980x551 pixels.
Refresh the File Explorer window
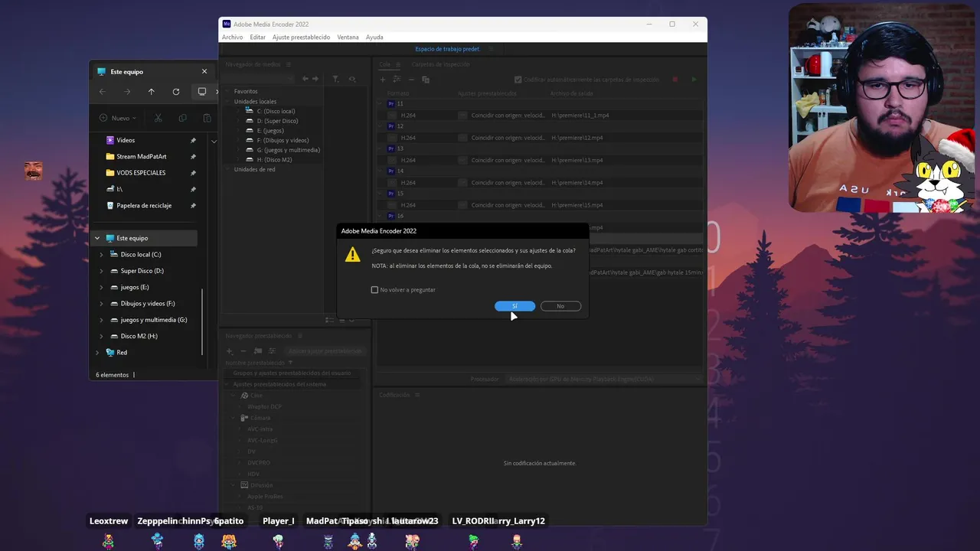pyautogui.click(x=176, y=92)
